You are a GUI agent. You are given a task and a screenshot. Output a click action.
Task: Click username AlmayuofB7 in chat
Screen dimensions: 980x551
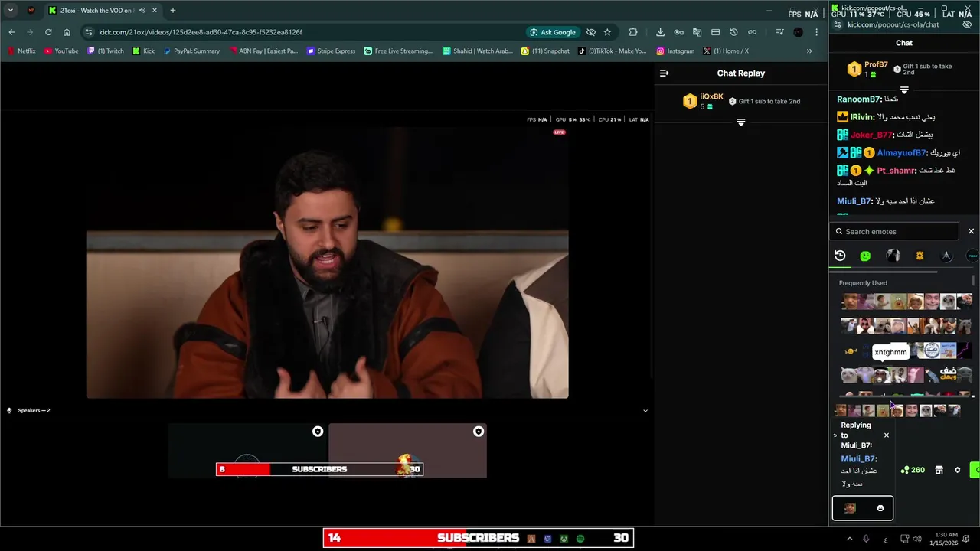click(901, 153)
